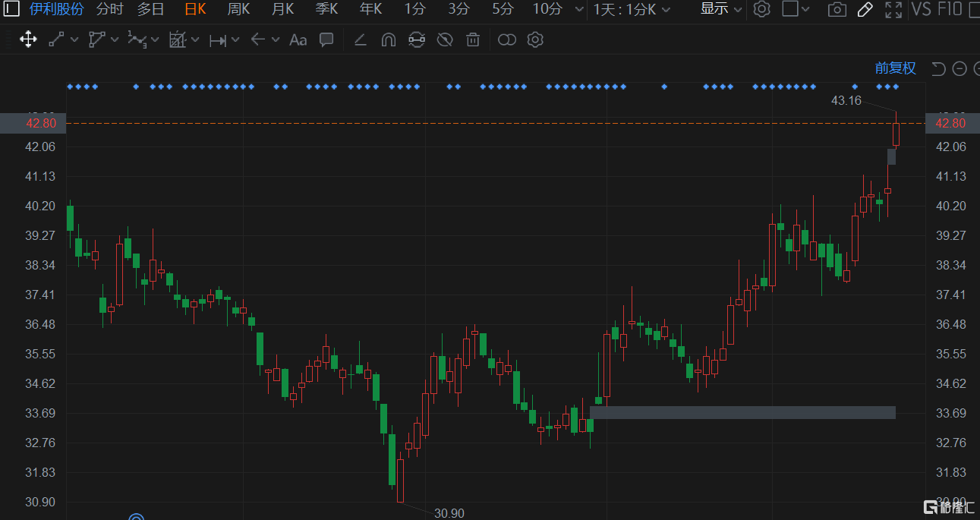Select the Aa text tool
980x520 pixels.
(x=298, y=39)
